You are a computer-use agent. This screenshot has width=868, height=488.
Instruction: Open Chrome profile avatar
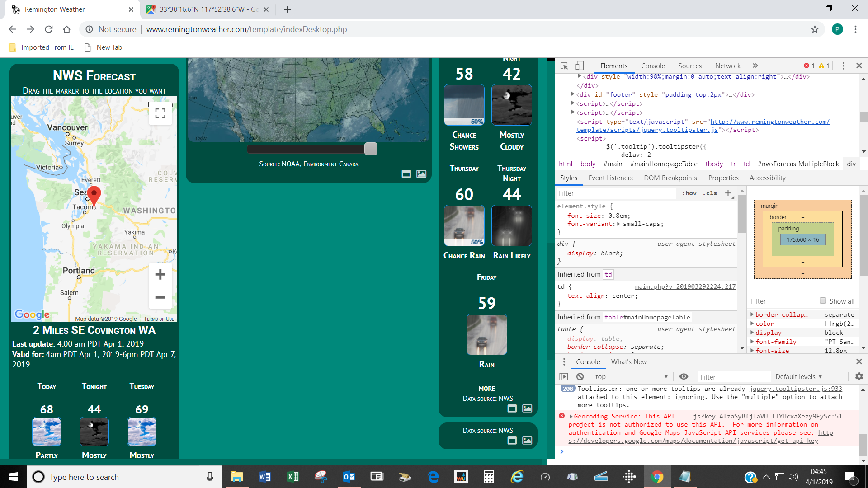(837, 29)
